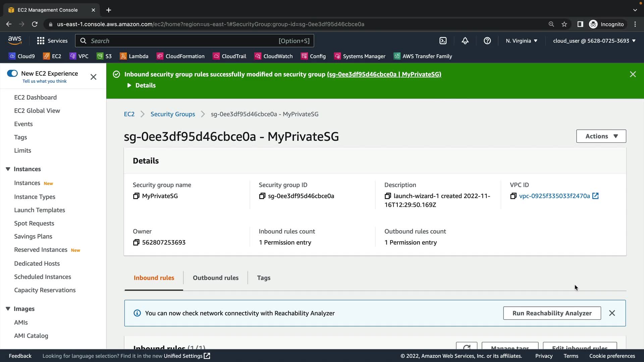Click the AWS console search field
The height and width of the screenshot is (362, 644).
click(195, 41)
